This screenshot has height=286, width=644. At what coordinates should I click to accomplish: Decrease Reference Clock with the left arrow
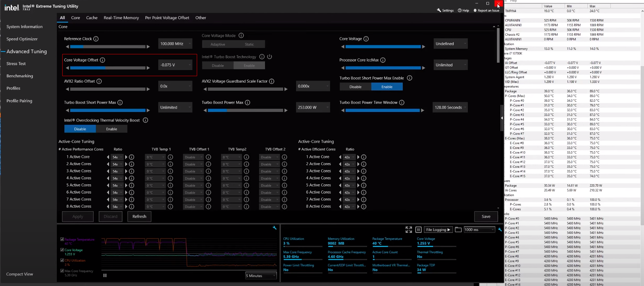[x=67, y=47]
